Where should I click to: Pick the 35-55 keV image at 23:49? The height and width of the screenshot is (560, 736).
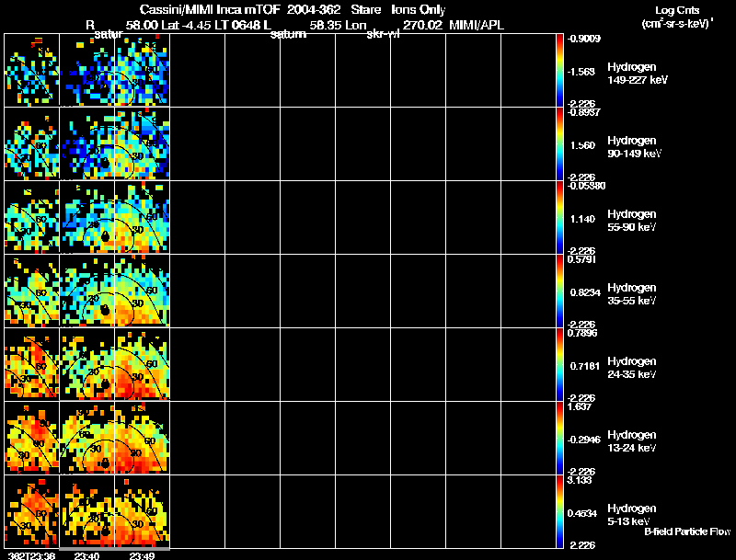click(143, 291)
